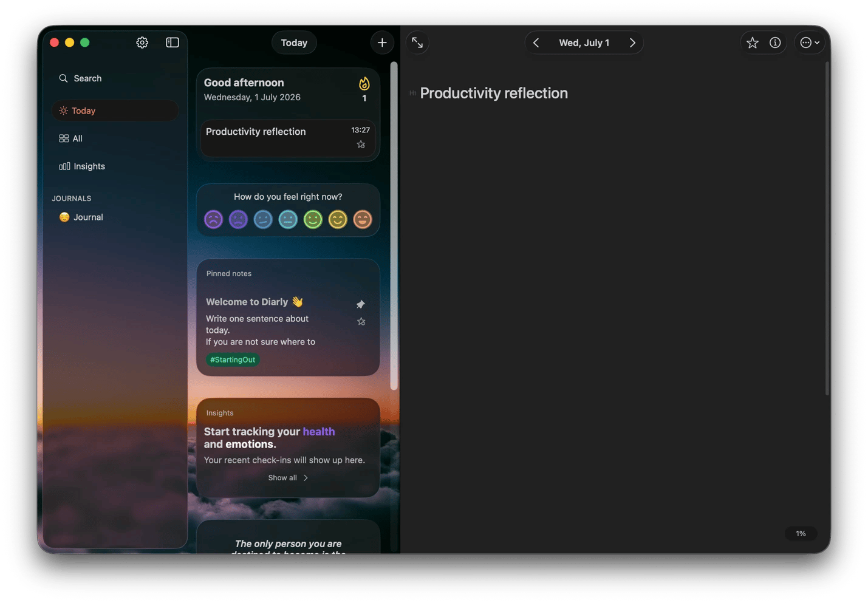Select the green smiling mood face

pos(313,219)
